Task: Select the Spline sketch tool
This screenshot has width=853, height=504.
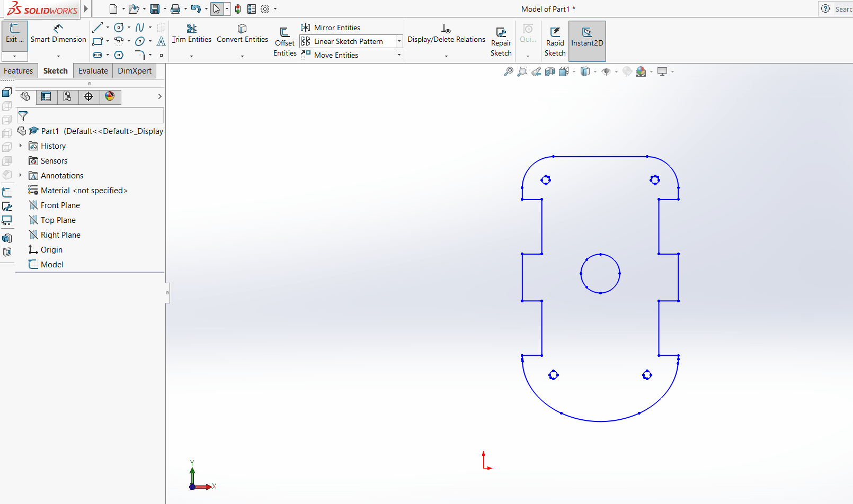Action: tap(140, 28)
